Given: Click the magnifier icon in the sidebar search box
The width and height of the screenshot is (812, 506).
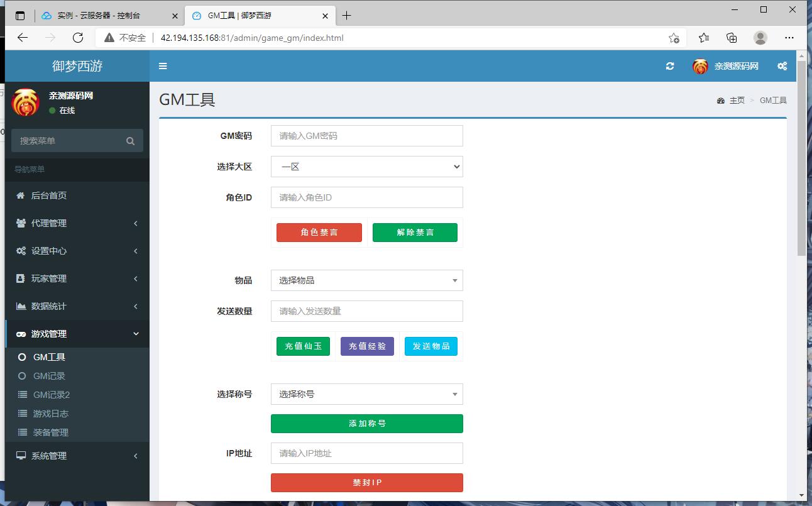Looking at the screenshot, I should pyautogui.click(x=130, y=140).
